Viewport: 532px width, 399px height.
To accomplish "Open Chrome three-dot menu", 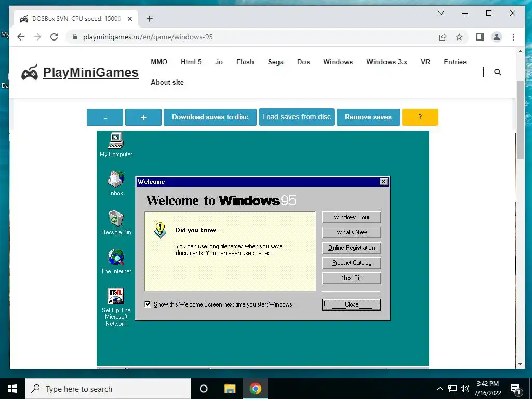I will (x=513, y=37).
